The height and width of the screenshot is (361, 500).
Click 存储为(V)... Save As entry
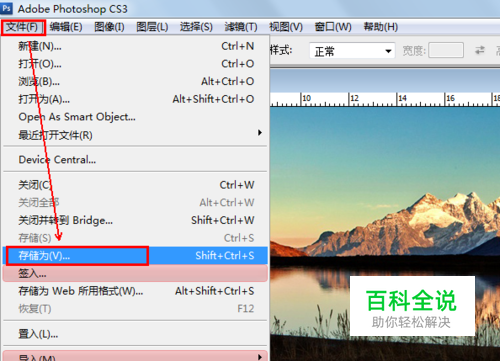pos(135,256)
